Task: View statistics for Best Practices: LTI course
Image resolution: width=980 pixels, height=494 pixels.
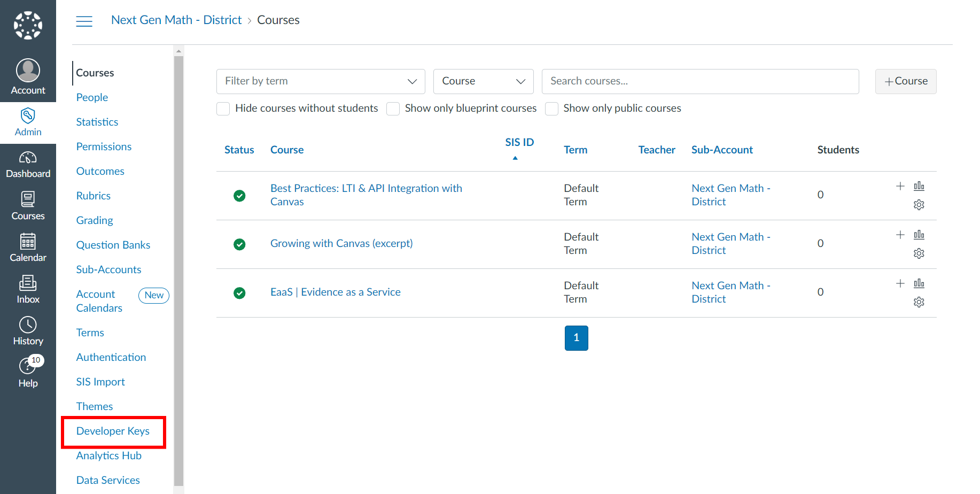Action: click(919, 186)
